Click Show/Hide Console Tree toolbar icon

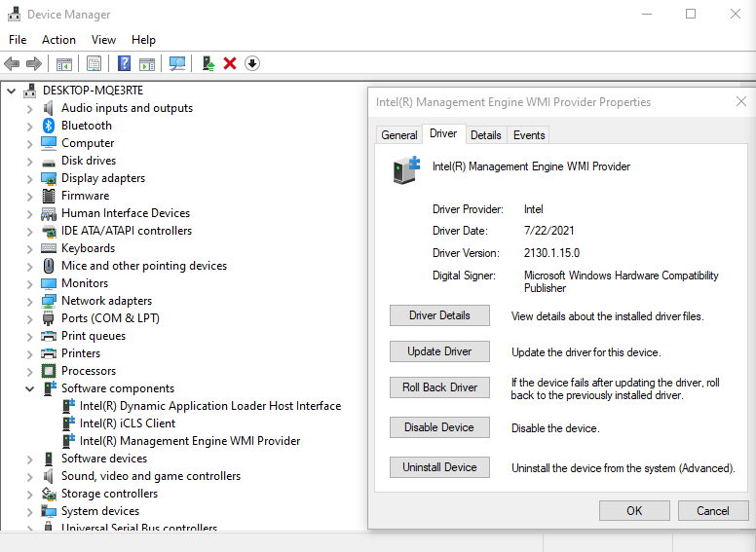(64, 63)
